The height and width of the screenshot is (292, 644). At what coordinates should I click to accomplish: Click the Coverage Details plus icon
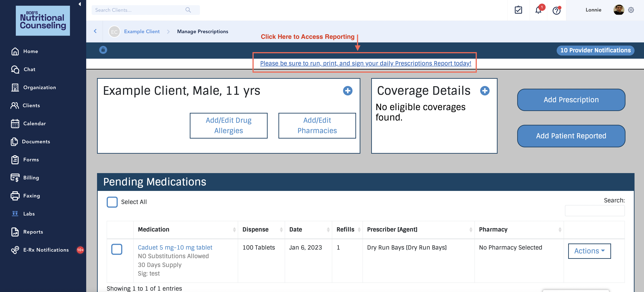(484, 91)
